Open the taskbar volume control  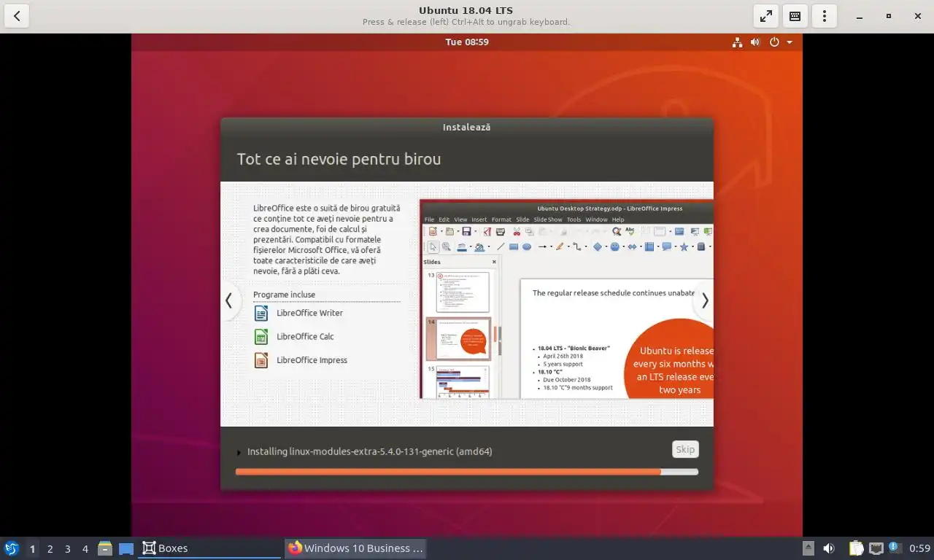click(829, 548)
